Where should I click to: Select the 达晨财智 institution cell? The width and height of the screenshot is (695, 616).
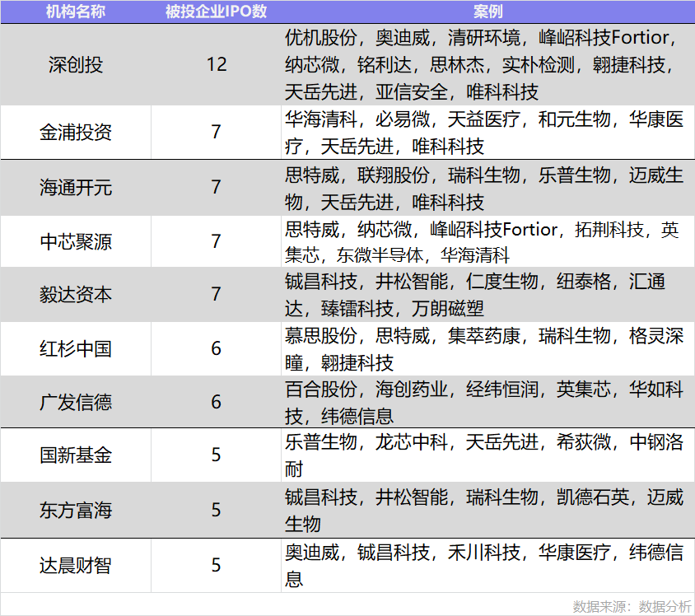point(76,566)
